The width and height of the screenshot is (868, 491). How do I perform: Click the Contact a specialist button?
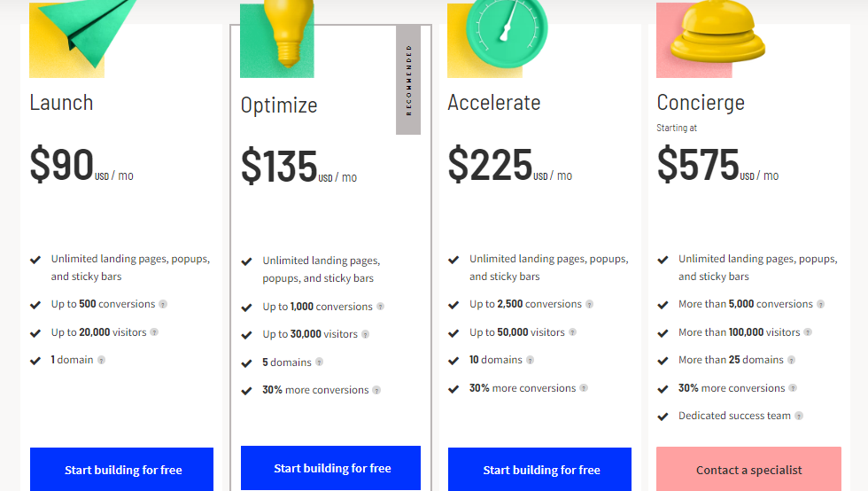pos(748,470)
